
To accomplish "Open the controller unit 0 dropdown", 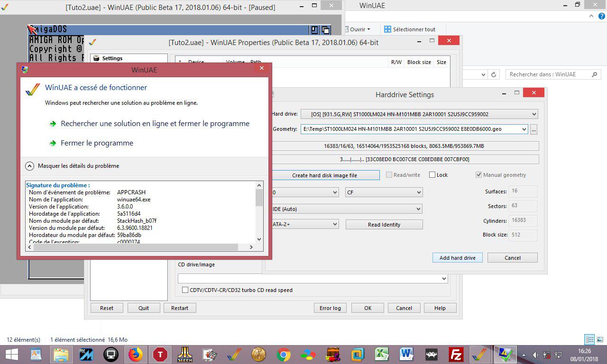I will 334,192.
